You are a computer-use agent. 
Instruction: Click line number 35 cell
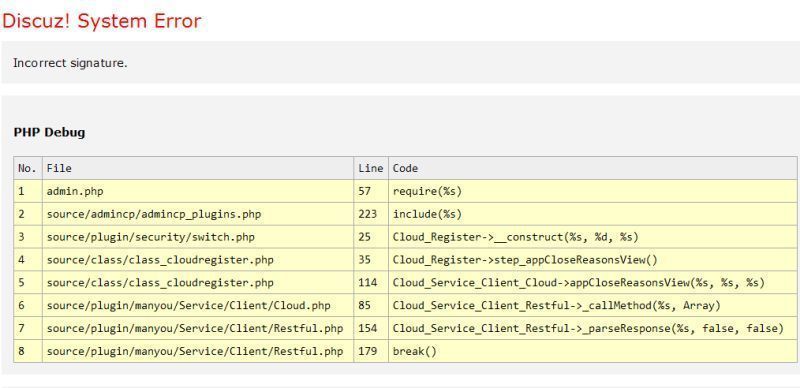[371, 260]
